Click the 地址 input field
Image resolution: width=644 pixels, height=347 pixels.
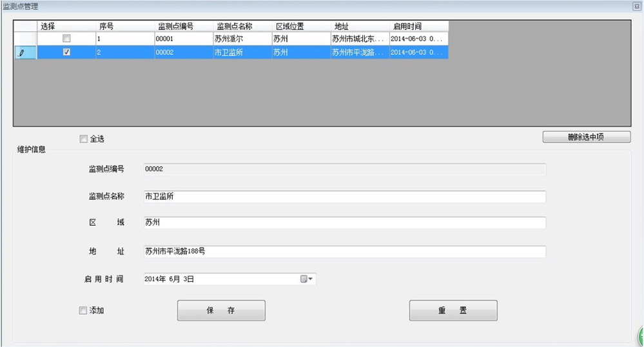coord(344,252)
